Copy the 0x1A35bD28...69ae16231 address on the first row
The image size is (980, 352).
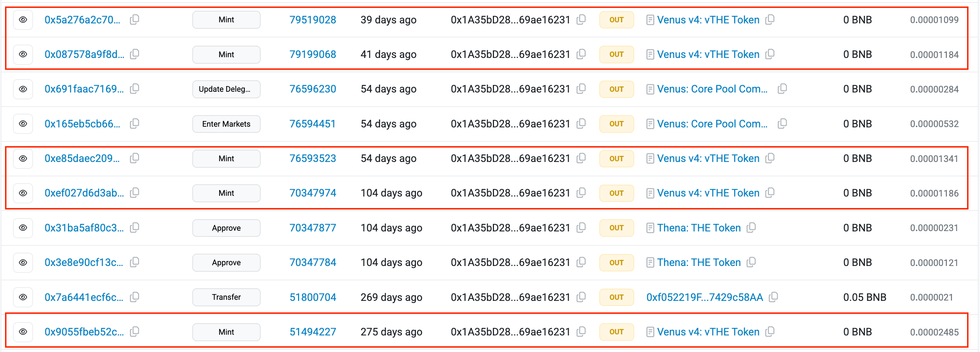581,20
